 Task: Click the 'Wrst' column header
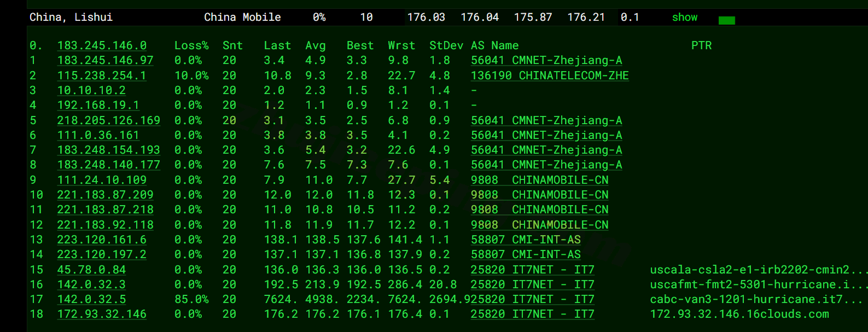401,46
